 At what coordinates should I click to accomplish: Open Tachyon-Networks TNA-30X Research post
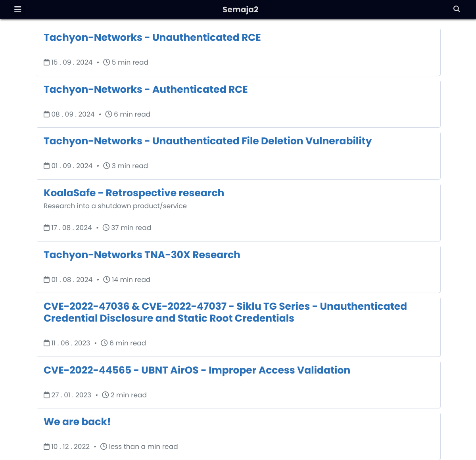pyautogui.click(x=142, y=255)
